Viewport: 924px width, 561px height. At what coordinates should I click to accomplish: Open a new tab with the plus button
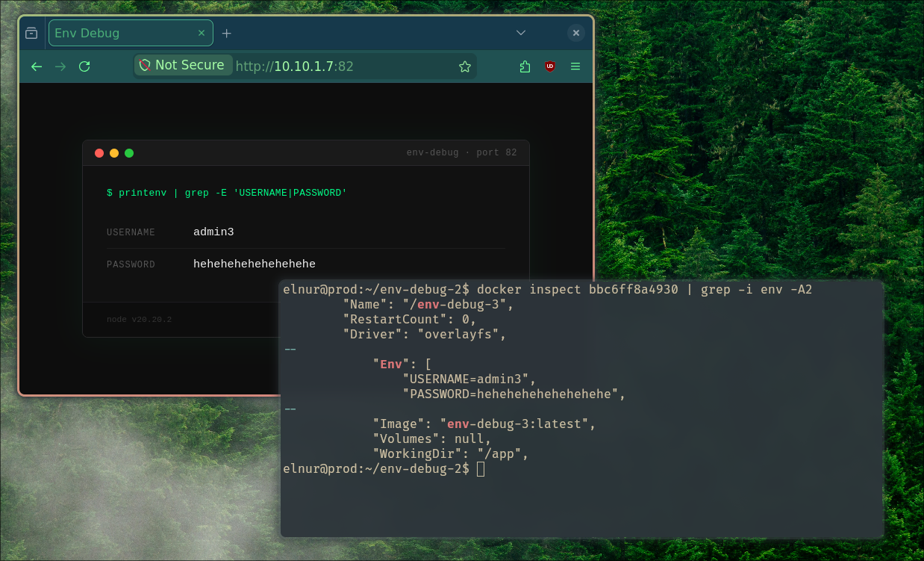[227, 33]
